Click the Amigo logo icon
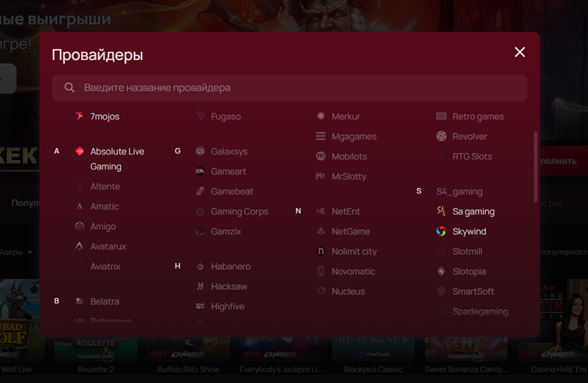The height and width of the screenshot is (383, 588). tap(79, 226)
